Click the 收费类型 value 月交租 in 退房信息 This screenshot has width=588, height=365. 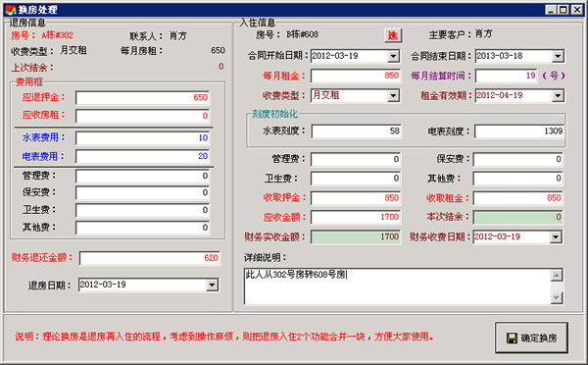click(73, 50)
